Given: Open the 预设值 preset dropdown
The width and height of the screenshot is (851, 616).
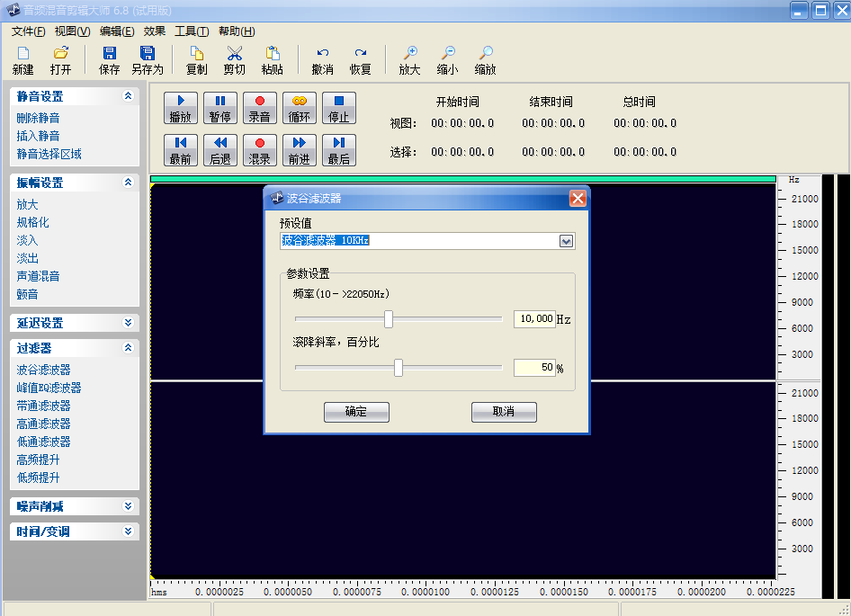Looking at the screenshot, I should coord(566,241).
